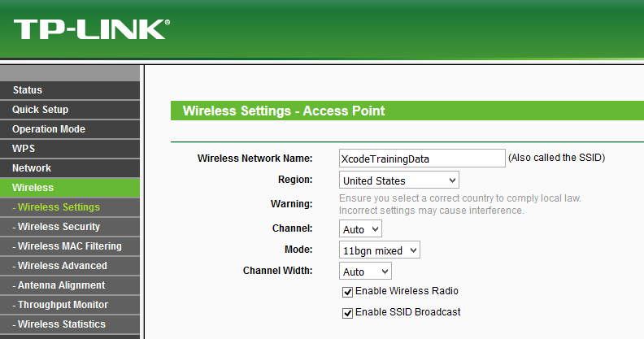Open Operation Mode settings
Screen dimensions: 644x339
point(70,129)
